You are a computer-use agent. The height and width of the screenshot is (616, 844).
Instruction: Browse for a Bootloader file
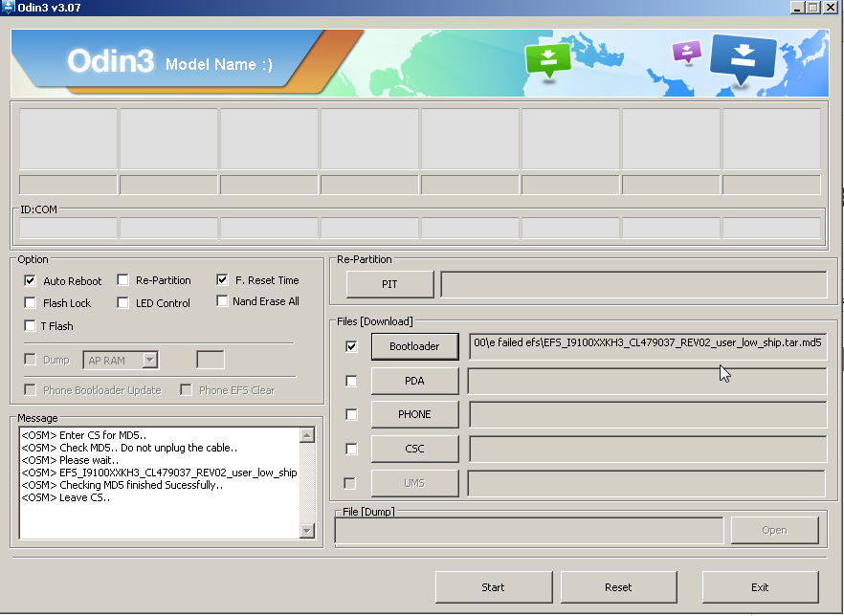414,346
